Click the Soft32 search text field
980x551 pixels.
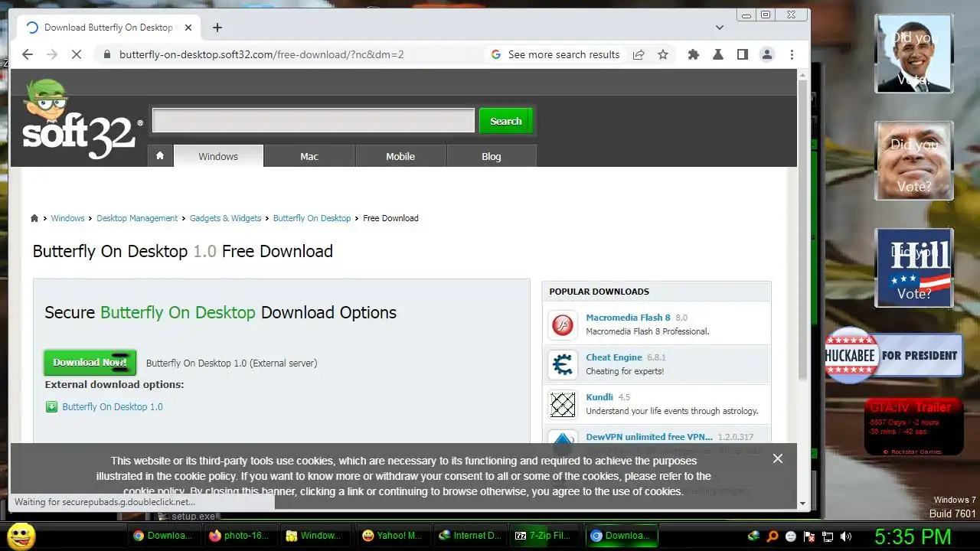pyautogui.click(x=313, y=121)
